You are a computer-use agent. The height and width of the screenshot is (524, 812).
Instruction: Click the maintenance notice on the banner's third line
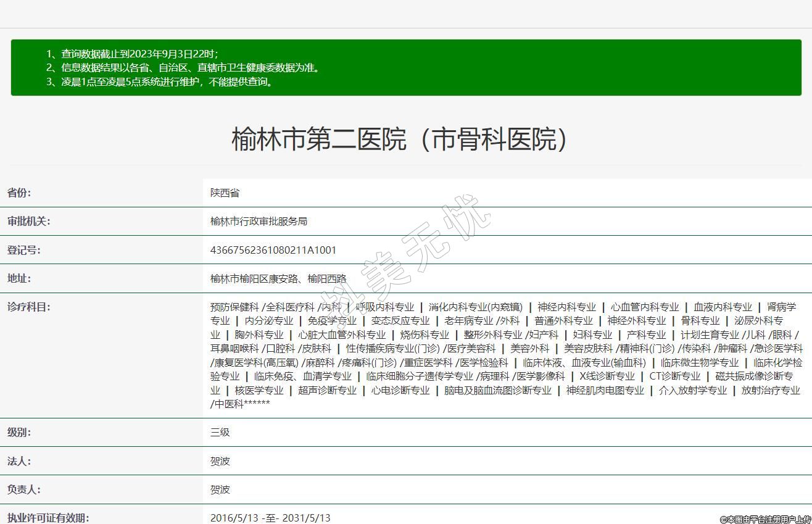click(159, 81)
